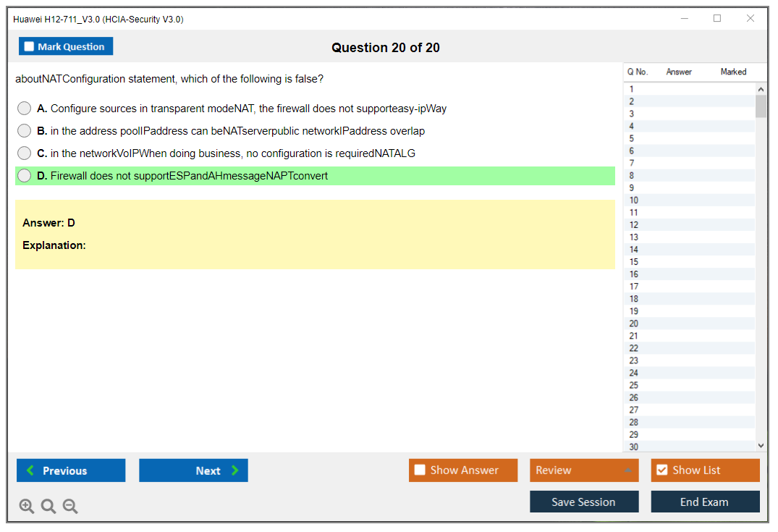Click the zoom out magnifier icon

[x=70, y=507]
